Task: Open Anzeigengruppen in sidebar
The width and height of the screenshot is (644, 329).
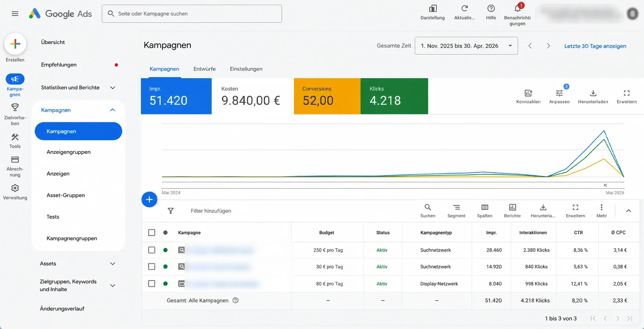Action: coord(69,152)
